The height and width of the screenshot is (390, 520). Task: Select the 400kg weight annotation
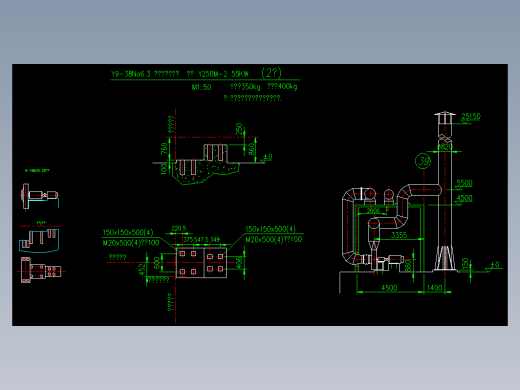(282, 87)
